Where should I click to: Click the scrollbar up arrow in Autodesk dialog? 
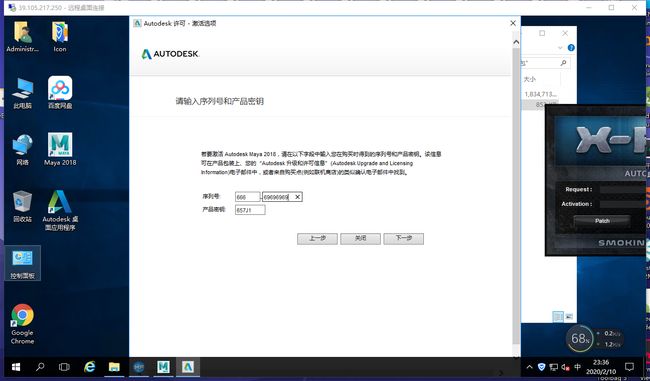pos(516,42)
